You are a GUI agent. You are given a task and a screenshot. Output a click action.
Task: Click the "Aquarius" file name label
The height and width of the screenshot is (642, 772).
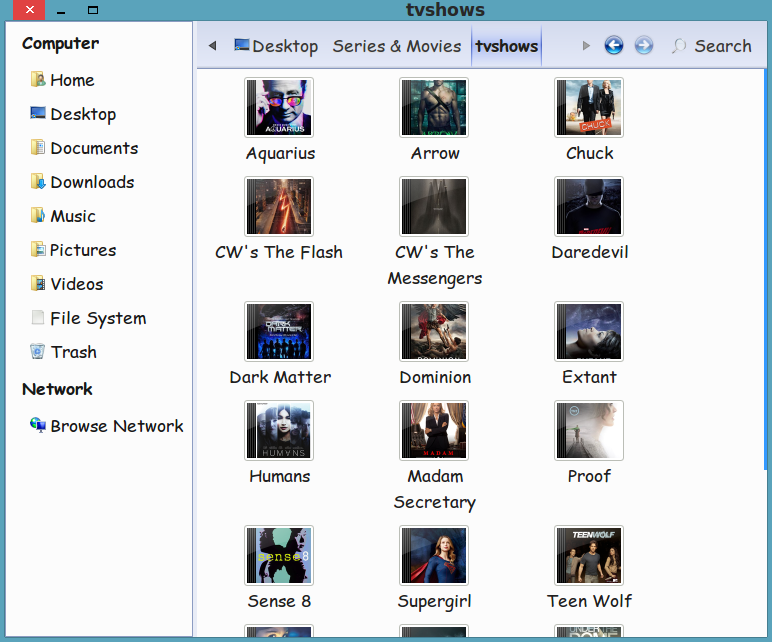[x=280, y=153]
